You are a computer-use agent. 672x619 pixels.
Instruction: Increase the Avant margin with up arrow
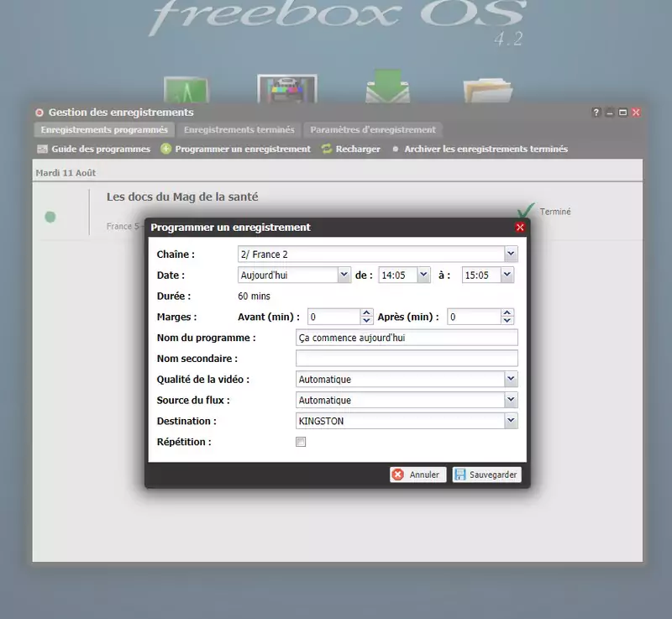pos(366,313)
